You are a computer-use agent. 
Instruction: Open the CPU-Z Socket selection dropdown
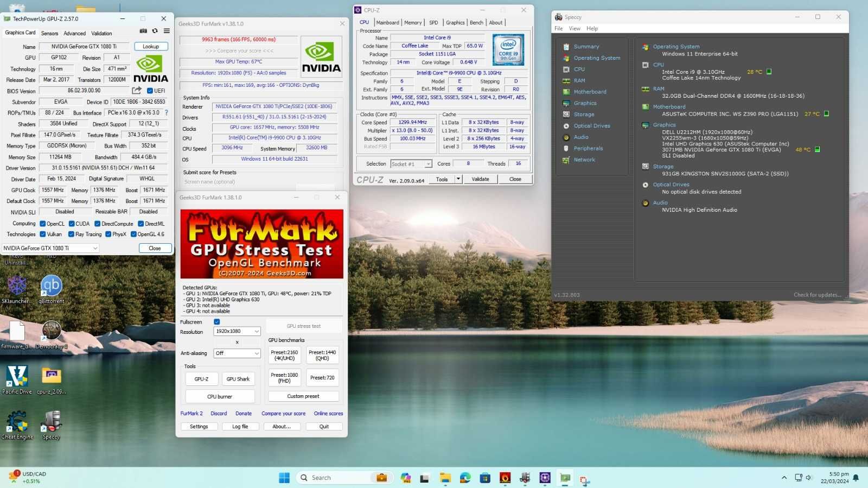(x=411, y=164)
